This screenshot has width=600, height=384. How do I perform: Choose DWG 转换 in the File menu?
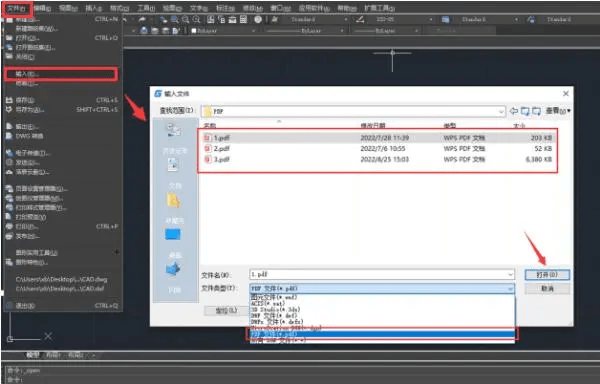pyautogui.click(x=62, y=136)
